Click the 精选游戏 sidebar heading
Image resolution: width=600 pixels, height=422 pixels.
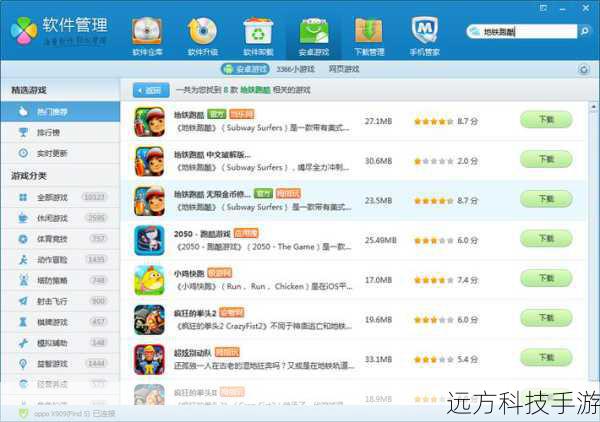click(29, 90)
